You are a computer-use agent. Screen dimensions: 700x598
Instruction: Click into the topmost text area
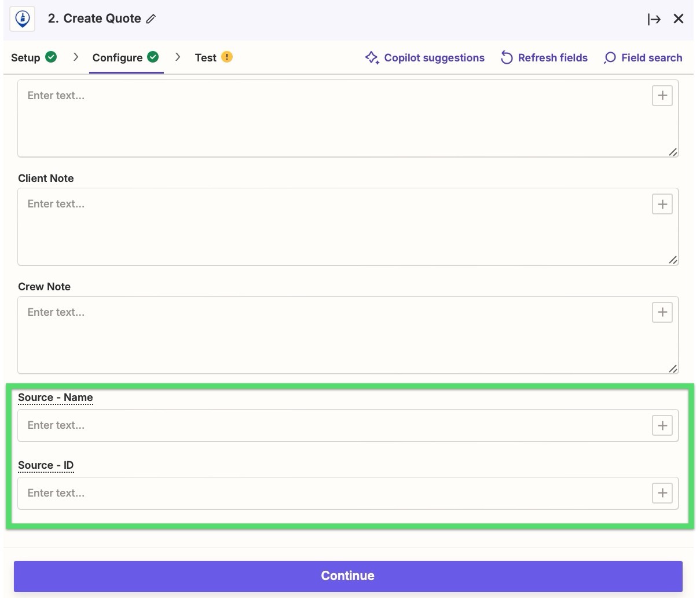pyautogui.click(x=347, y=118)
